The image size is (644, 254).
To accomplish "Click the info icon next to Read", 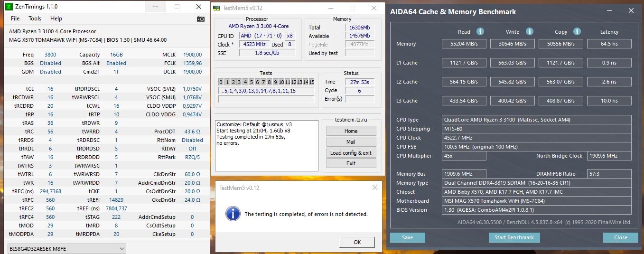I will coord(480,31).
